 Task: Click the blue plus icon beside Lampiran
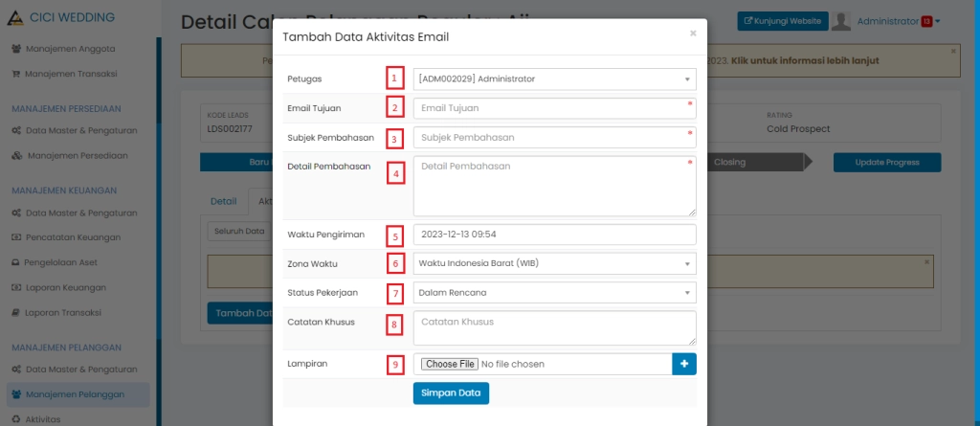pyautogui.click(x=684, y=364)
